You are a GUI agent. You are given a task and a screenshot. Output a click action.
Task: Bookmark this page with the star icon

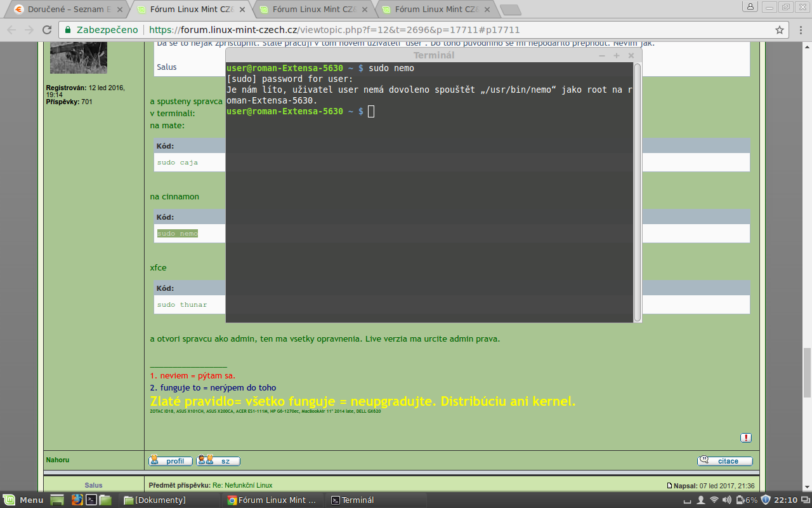pyautogui.click(x=780, y=30)
